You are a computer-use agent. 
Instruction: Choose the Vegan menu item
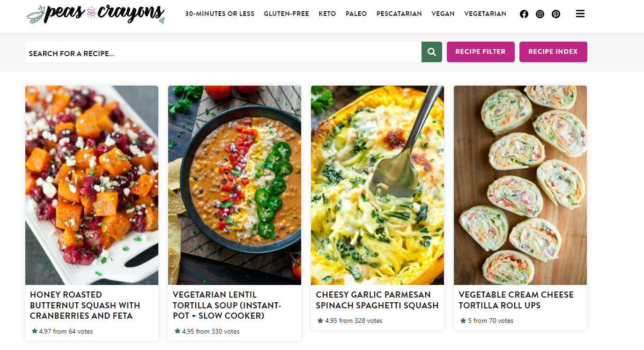(443, 14)
